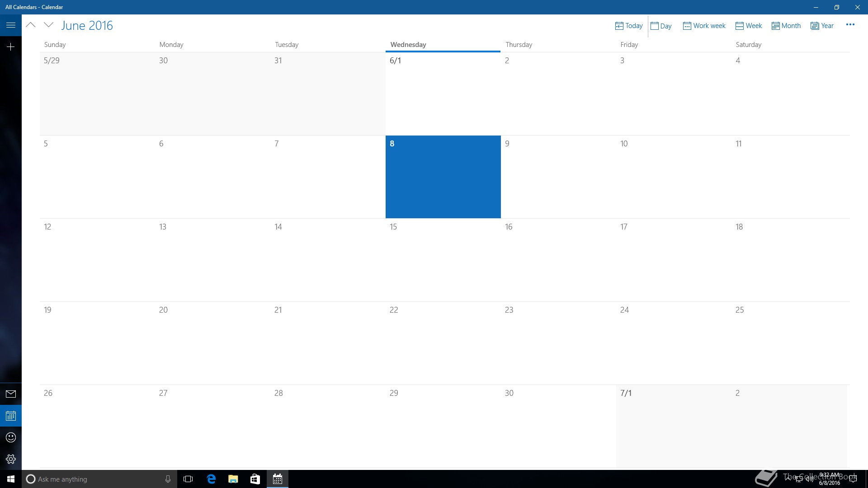Viewport: 868px width, 488px height.
Task: Select the May 31 date cell
Action: (328, 94)
